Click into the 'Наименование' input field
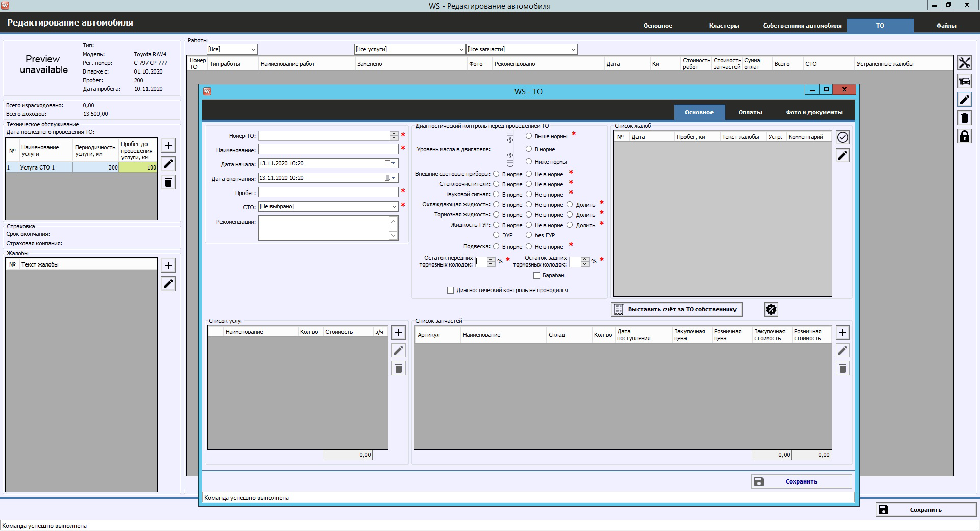The width and height of the screenshot is (980, 531). tap(328, 150)
